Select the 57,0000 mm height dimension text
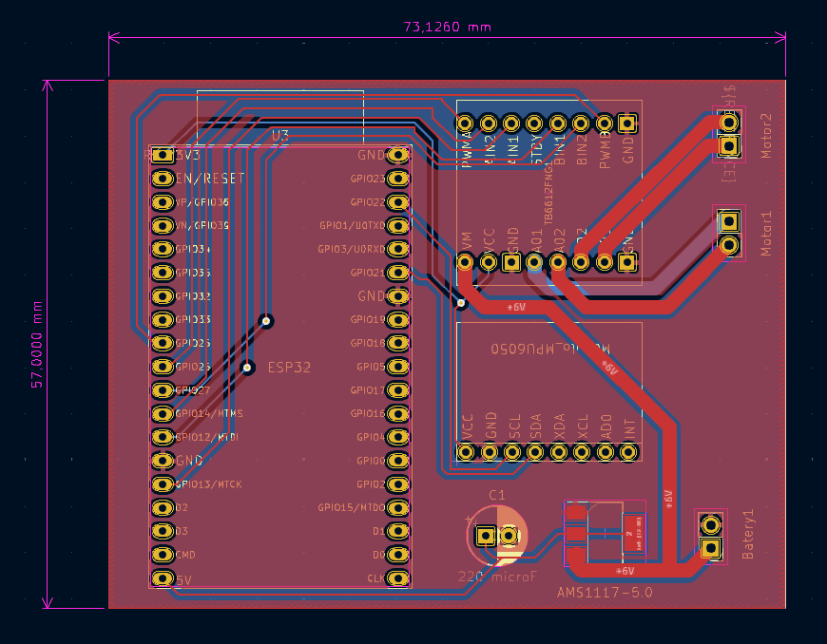The width and height of the screenshot is (827, 644). 36,345
